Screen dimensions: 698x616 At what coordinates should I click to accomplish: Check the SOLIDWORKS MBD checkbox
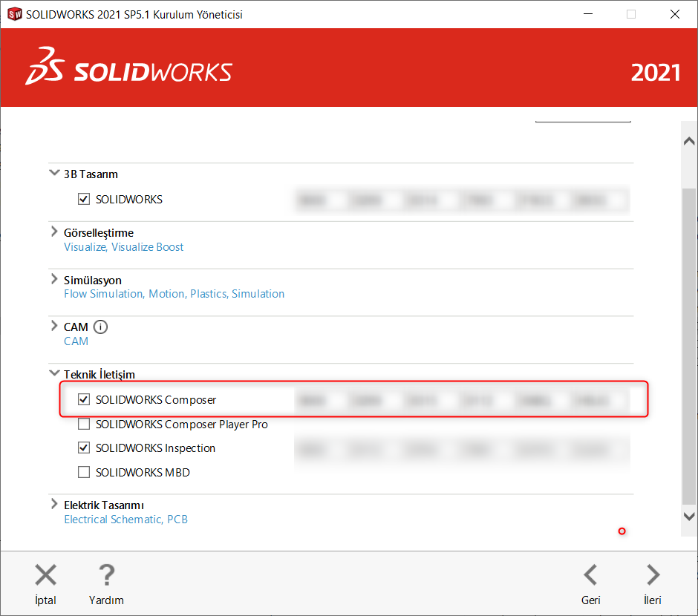coord(84,472)
